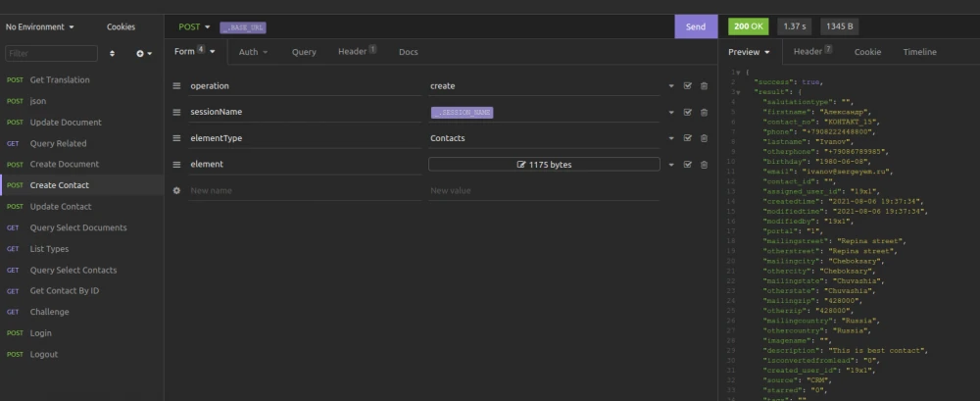Viewport: 980px width, 401px height.
Task: Delete the operation parameter row
Action: (704, 85)
